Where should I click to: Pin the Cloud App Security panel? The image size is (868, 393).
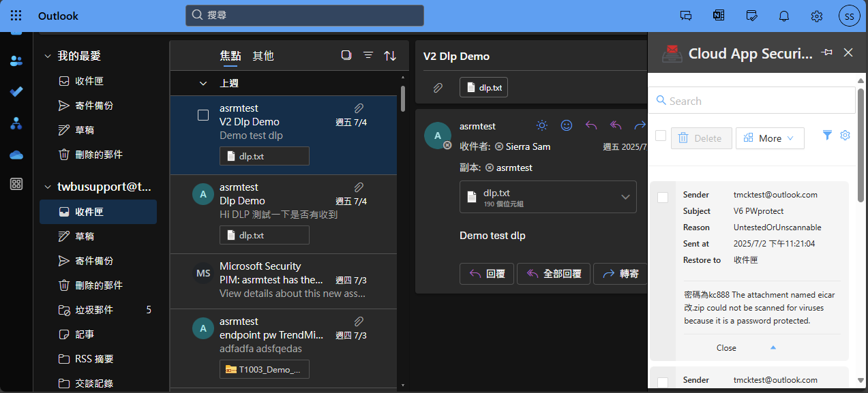click(x=827, y=53)
